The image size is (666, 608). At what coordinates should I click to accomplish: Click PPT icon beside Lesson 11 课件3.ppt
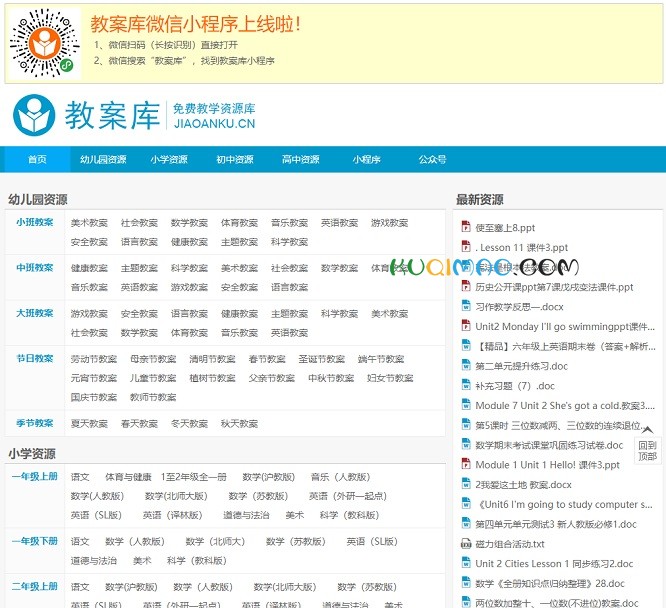(466, 246)
